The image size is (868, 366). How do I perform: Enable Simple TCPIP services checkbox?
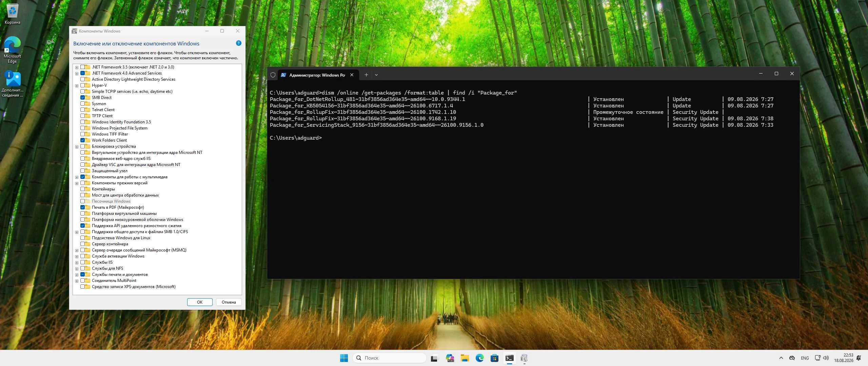[x=82, y=91]
